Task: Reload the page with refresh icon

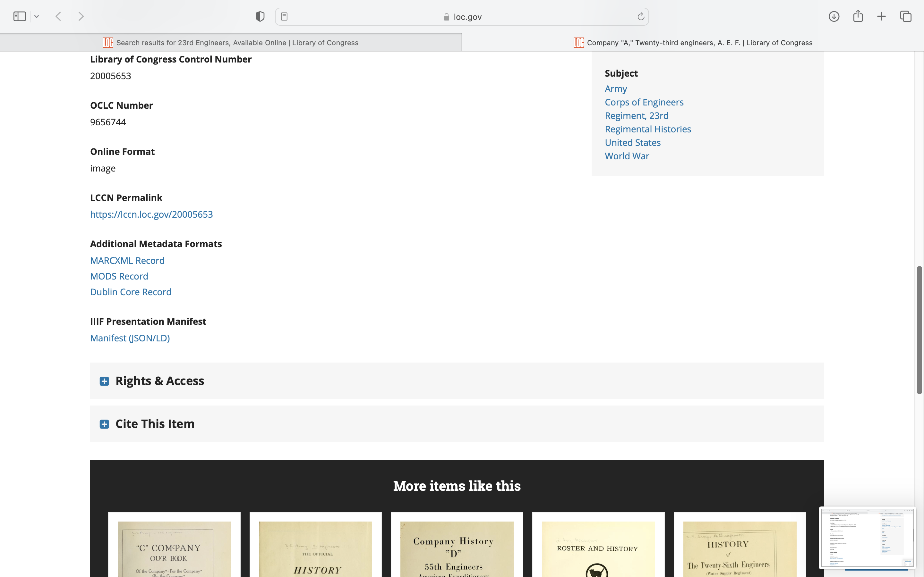Action: point(641,16)
